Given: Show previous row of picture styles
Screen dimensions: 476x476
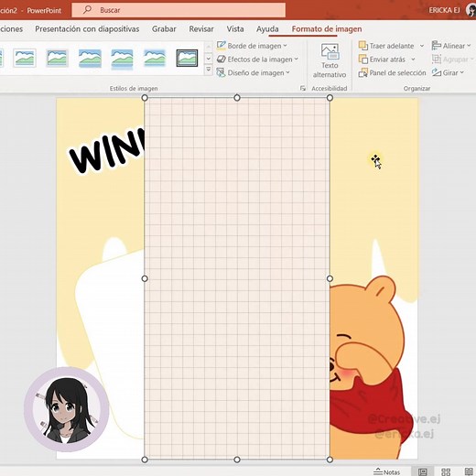Looking at the screenshot, I should pyautogui.click(x=209, y=47).
